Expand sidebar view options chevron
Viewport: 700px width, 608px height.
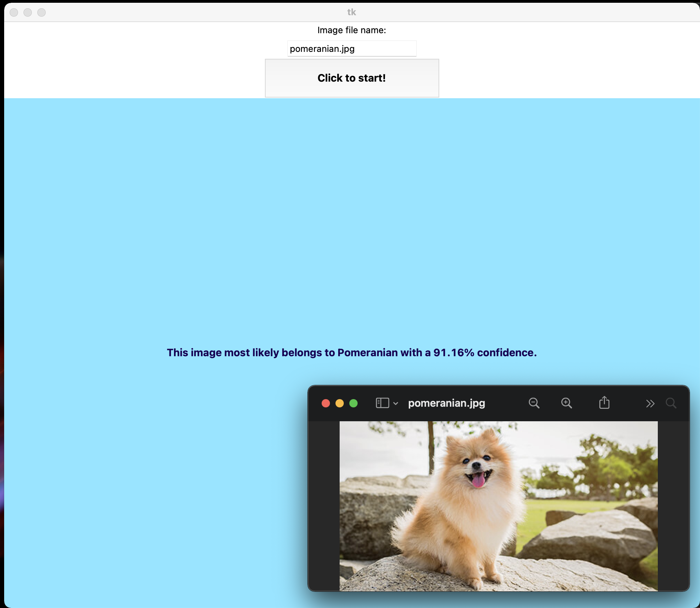click(x=396, y=404)
